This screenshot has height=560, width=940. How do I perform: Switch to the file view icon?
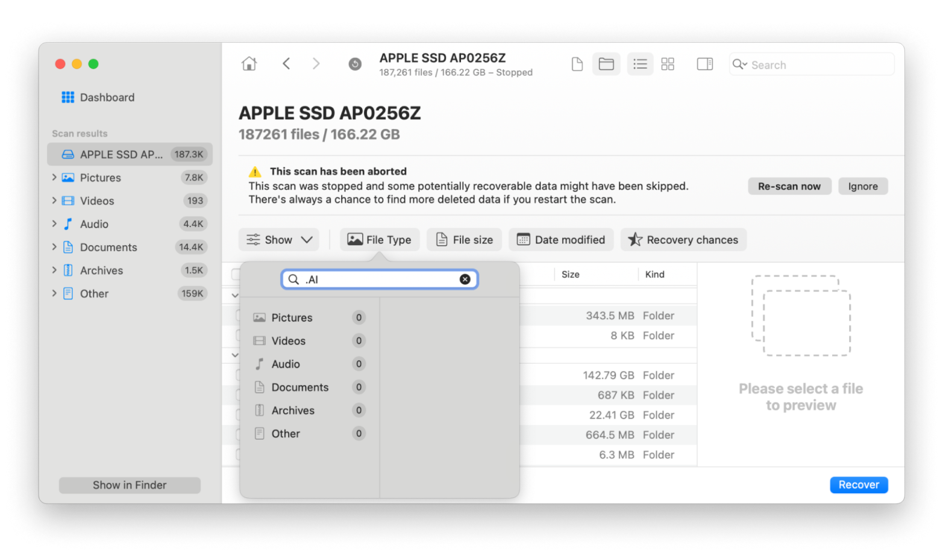[x=577, y=64]
